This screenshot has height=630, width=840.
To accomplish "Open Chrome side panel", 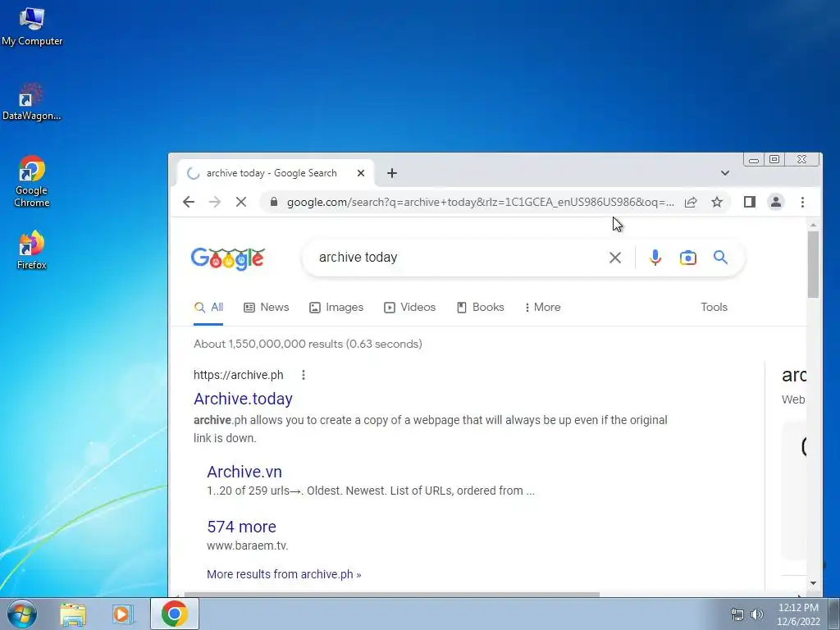I will [x=750, y=202].
